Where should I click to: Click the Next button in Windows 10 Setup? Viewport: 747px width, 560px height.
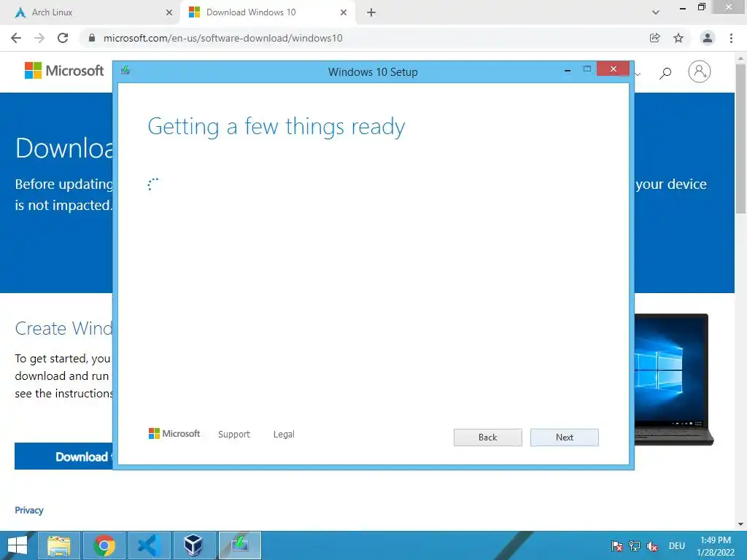click(x=564, y=437)
